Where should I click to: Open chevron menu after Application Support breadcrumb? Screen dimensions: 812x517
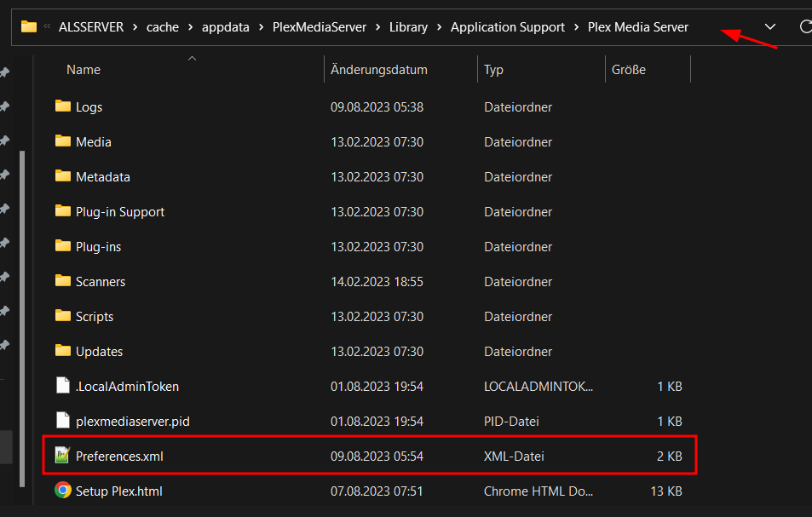coord(576,27)
